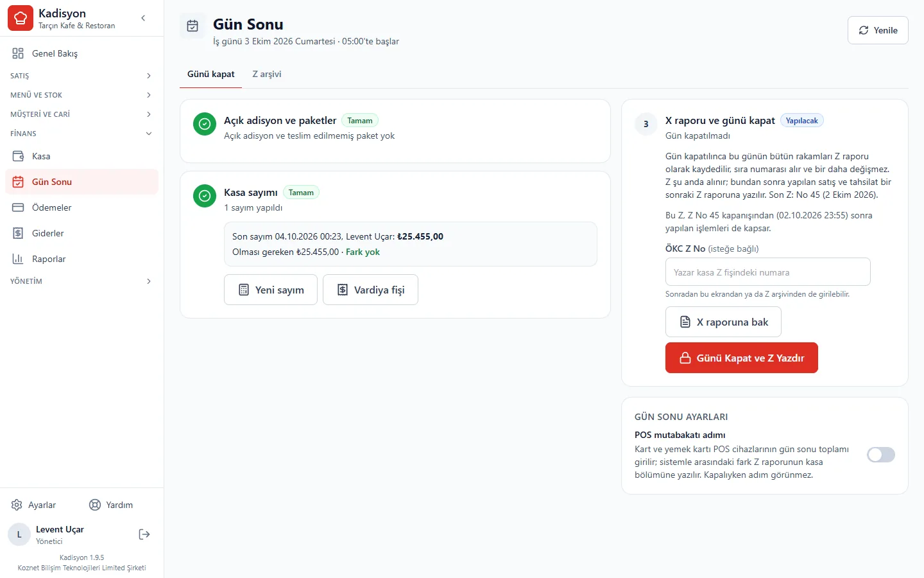Collapse the sidebar with the chevron arrow
The width and height of the screenshot is (924, 578).
[x=143, y=18]
